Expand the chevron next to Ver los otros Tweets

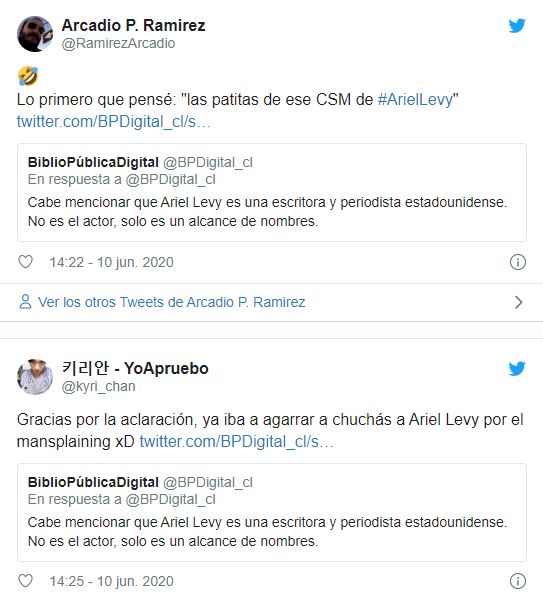[518, 302]
